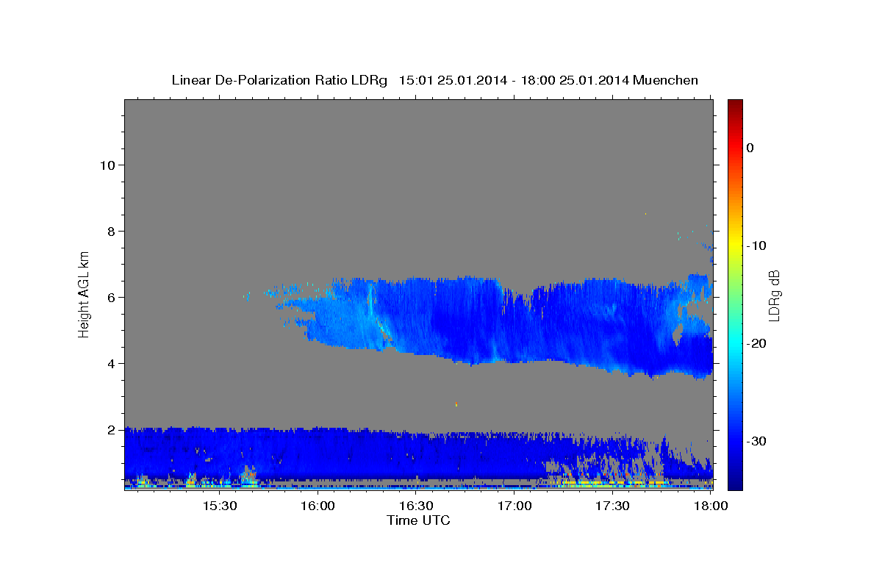Click the height axis value 6
Viewport: 882px width, 588px height.
110,297
